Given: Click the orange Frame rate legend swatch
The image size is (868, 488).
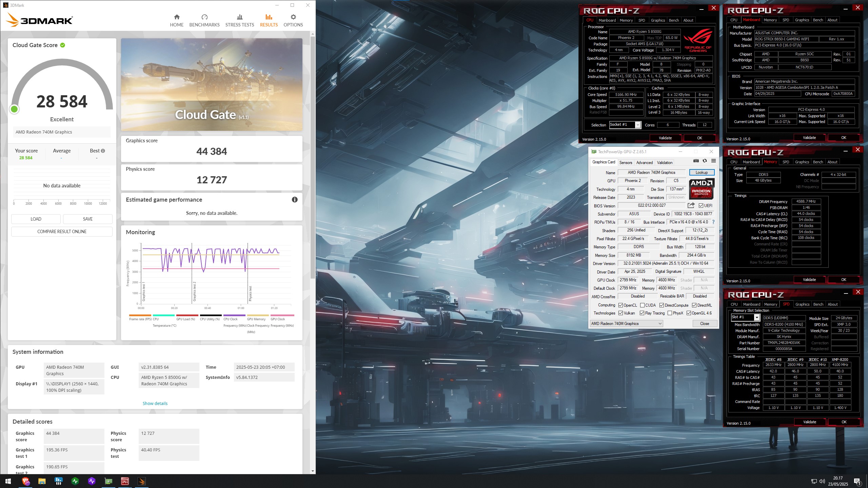Looking at the screenshot, I should pyautogui.click(x=140, y=315).
